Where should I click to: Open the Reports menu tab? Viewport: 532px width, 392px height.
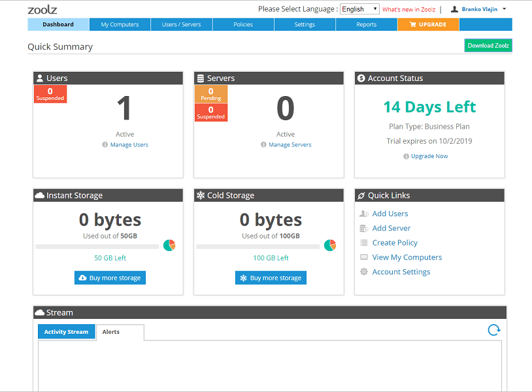[367, 24]
